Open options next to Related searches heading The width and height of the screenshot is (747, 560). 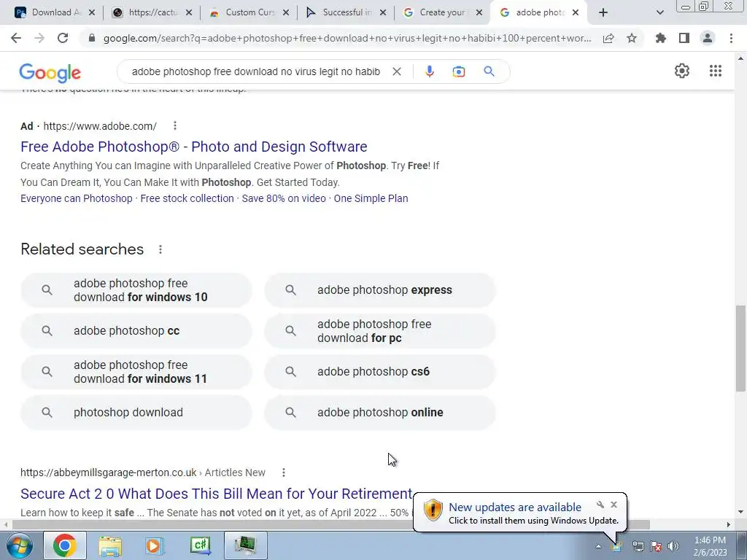point(160,249)
